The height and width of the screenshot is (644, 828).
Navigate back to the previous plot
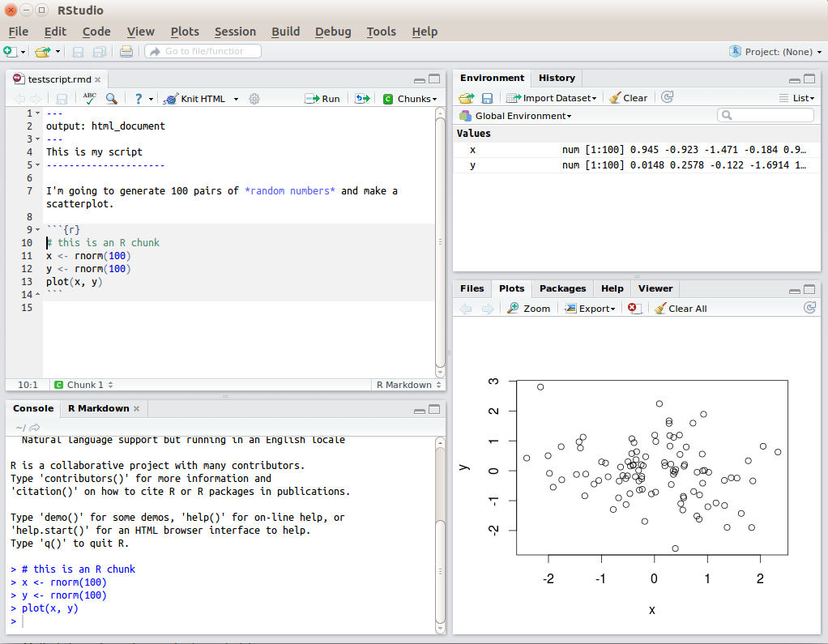click(466, 308)
